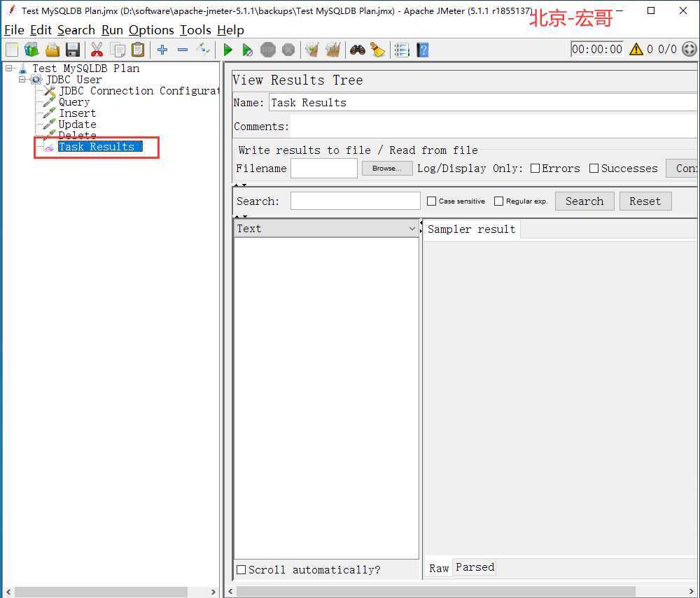Click the blue Help question mark icon
This screenshot has width=700, height=598.
pyautogui.click(x=422, y=50)
